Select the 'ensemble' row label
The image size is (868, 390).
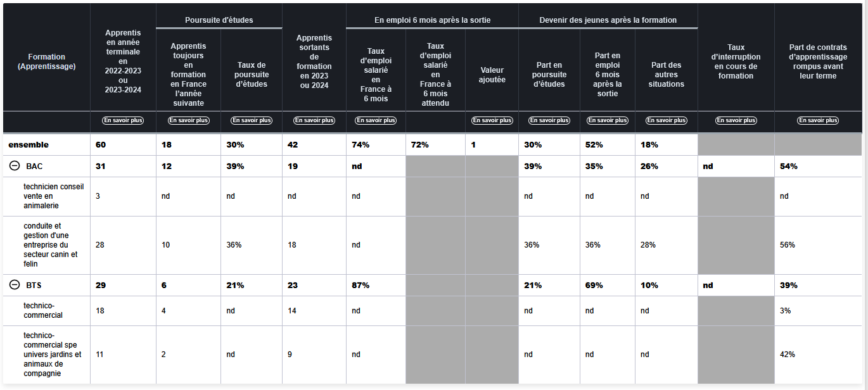click(29, 145)
